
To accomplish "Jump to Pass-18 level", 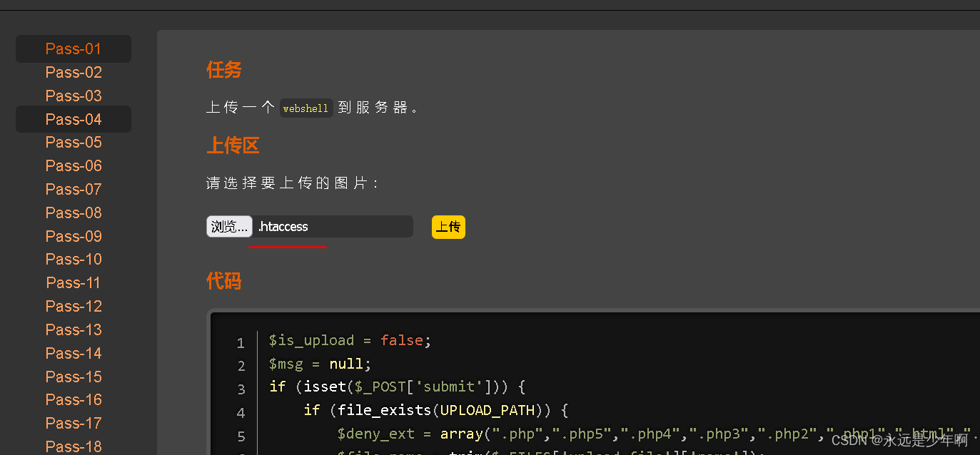I will pyautogui.click(x=74, y=446).
